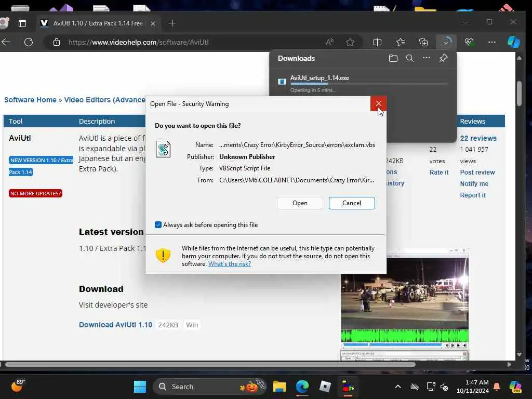This screenshot has width=532, height=399.
Task: Open the tab actions menu icon
Action: point(22,23)
